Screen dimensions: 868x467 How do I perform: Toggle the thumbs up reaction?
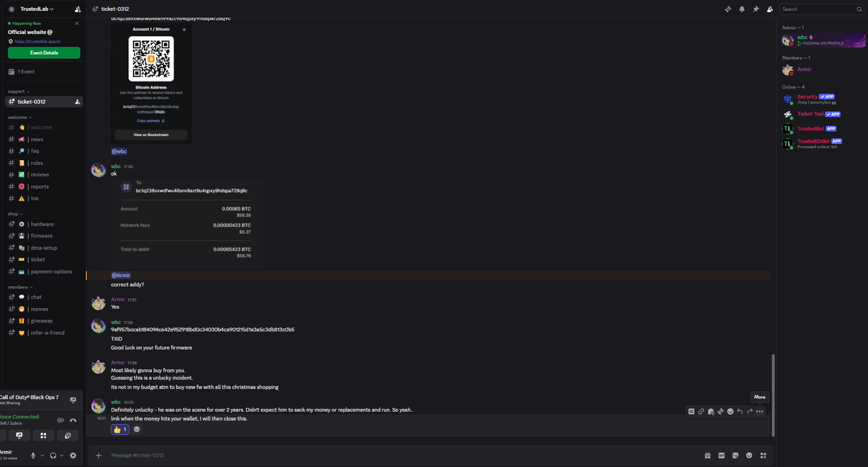(120, 429)
